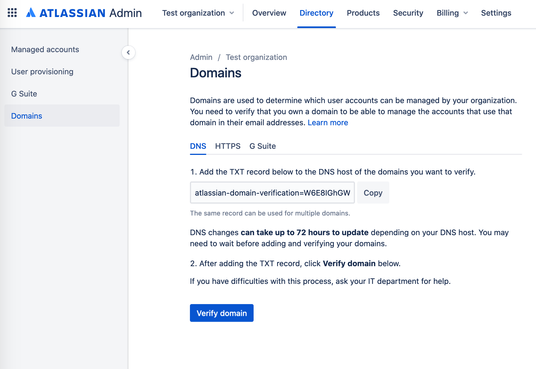The height and width of the screenshot is (369, 536).
Task: Click the TXT record verification field
Action: click(x=272, y=193)
